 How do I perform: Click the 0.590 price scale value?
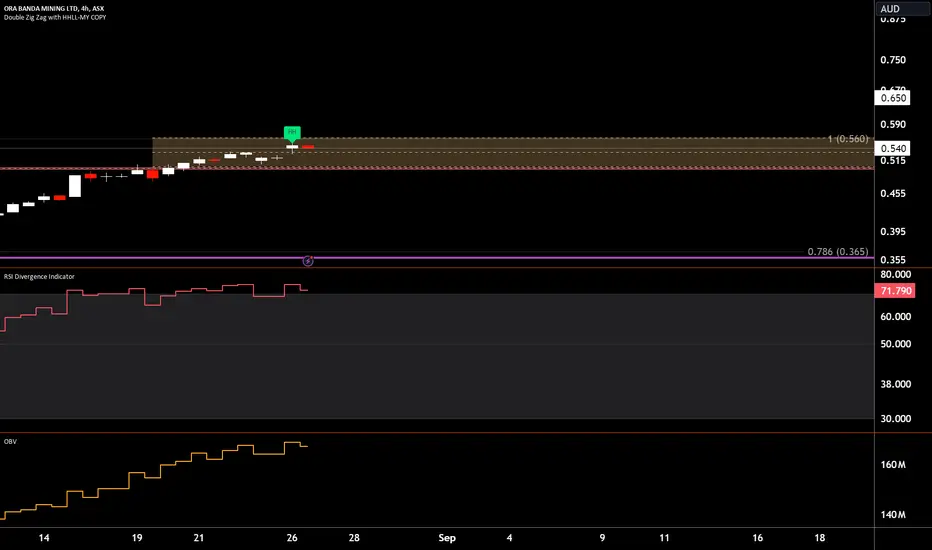tap(893, 124)
